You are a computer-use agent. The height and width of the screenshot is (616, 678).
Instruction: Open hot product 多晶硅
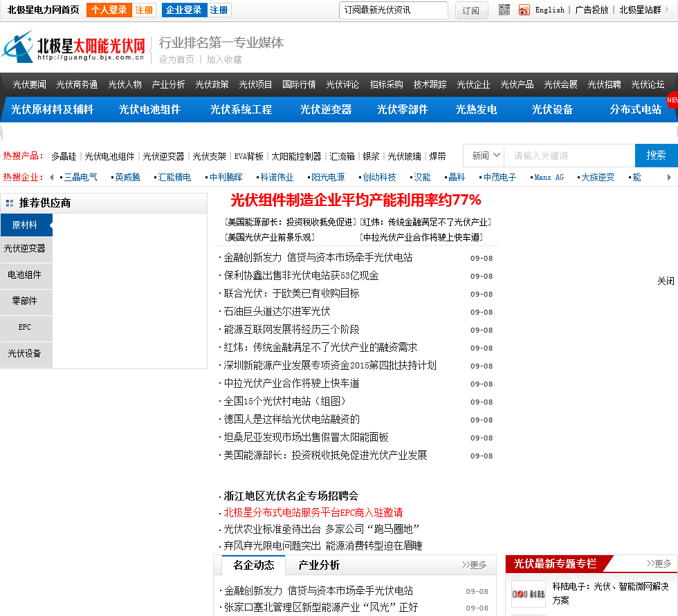[x=64, y=156]
